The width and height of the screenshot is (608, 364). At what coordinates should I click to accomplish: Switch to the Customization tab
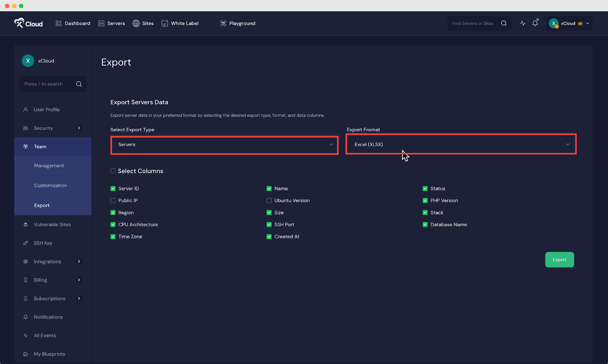(50, 185)
